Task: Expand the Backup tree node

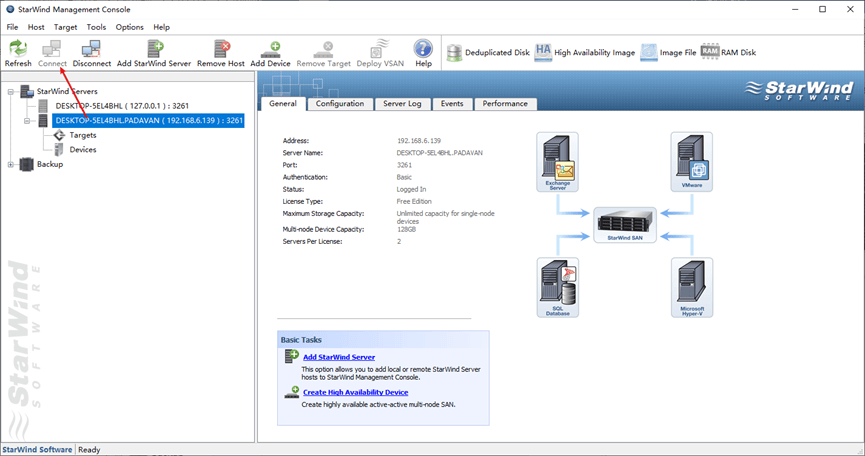Action: (x=10, y=164)
